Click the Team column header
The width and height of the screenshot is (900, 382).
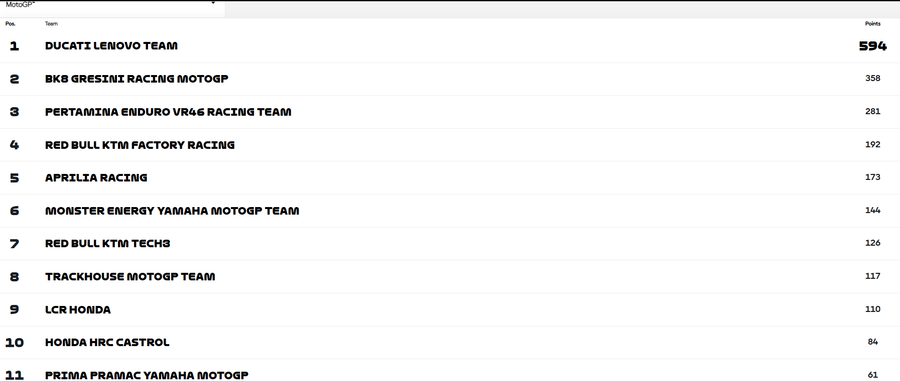[x=51, y=24]
